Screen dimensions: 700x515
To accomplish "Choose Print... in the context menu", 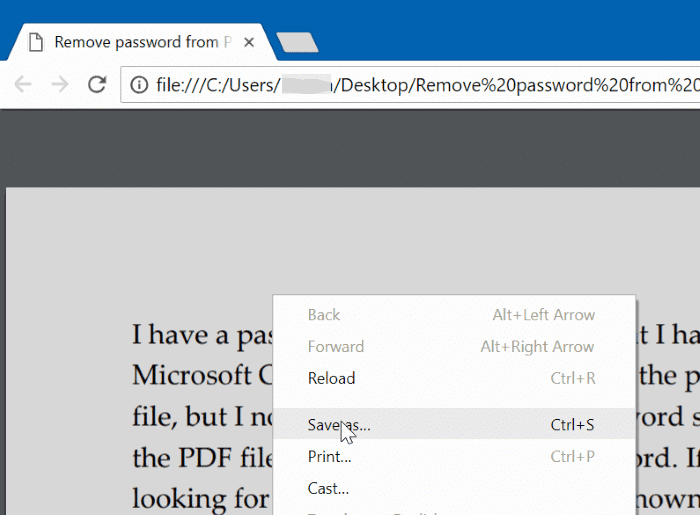I will pos(454,456).
